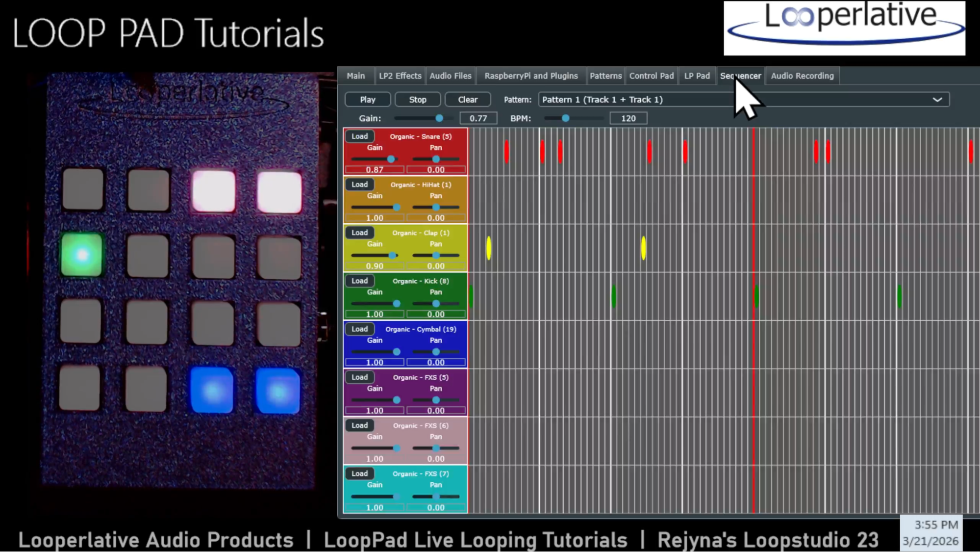Click the Play button

(x=368, y=100)
